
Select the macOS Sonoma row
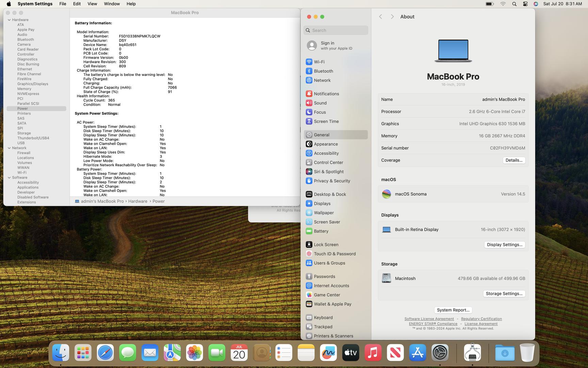453,194
